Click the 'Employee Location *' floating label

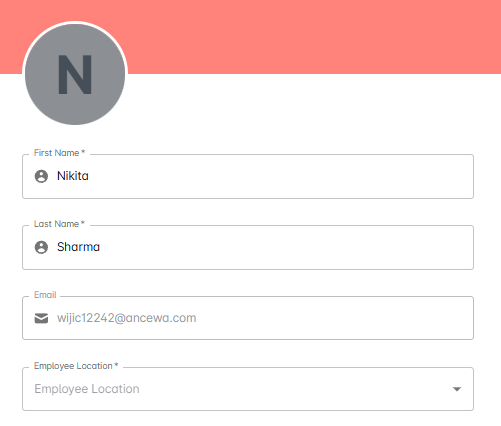[x=76, y=366]
